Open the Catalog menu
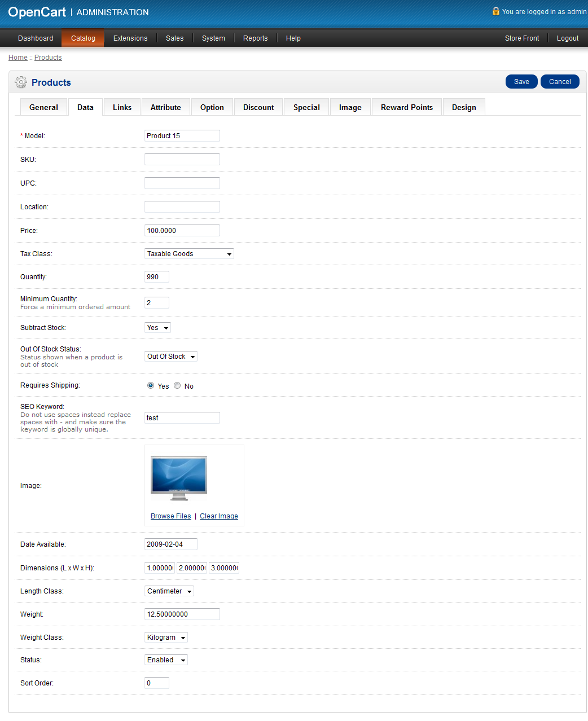The width and height of the screenshot is (588, 721). [x=83, y=38]
